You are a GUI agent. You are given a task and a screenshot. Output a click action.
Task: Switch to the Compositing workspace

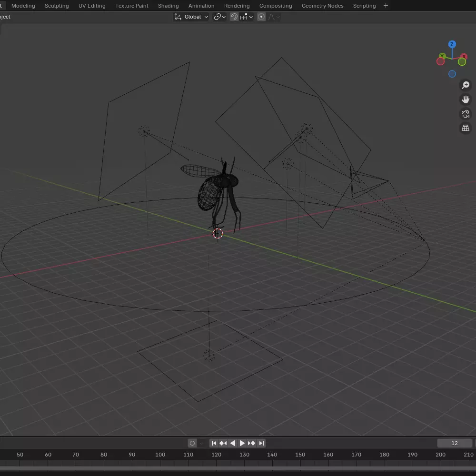276,6
